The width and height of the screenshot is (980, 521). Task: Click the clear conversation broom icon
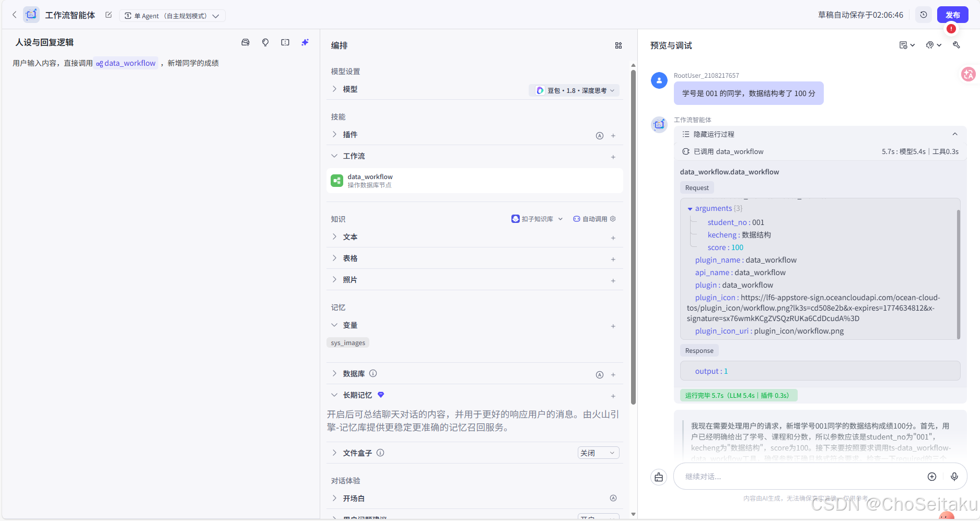(659, 477)
